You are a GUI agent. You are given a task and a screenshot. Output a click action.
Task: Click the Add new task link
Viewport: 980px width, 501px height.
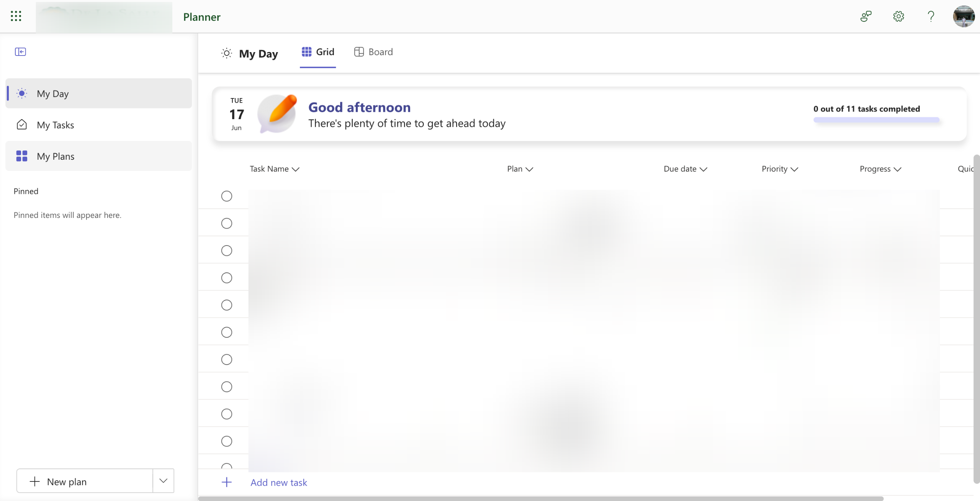tap(279, 482)
